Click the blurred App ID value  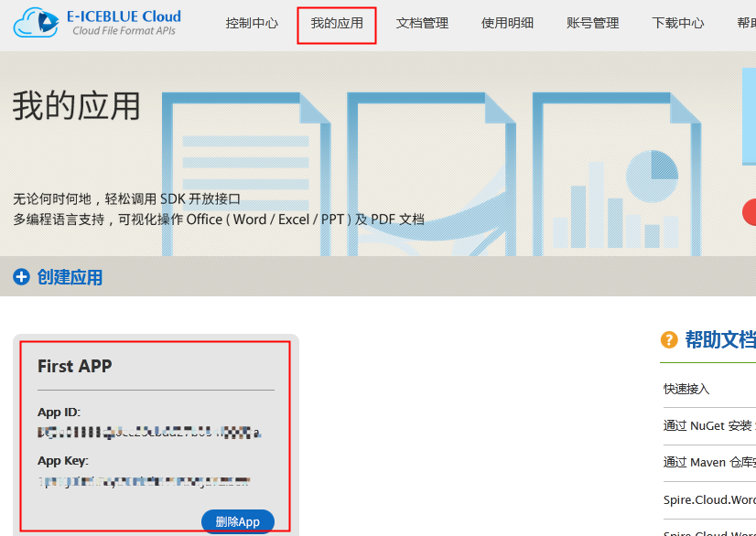coord(149,433)
